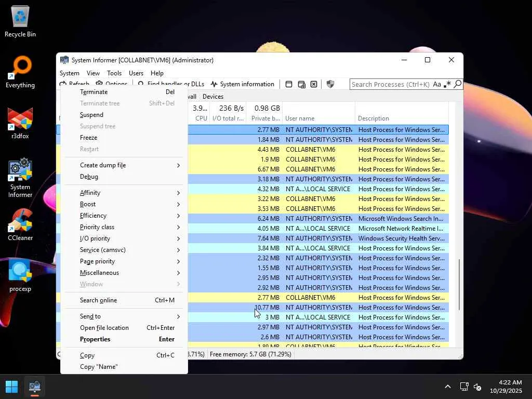Expand the Efficiency submenu
The image size is (532, 399).
pyautogui.click(x=124, y=216)
